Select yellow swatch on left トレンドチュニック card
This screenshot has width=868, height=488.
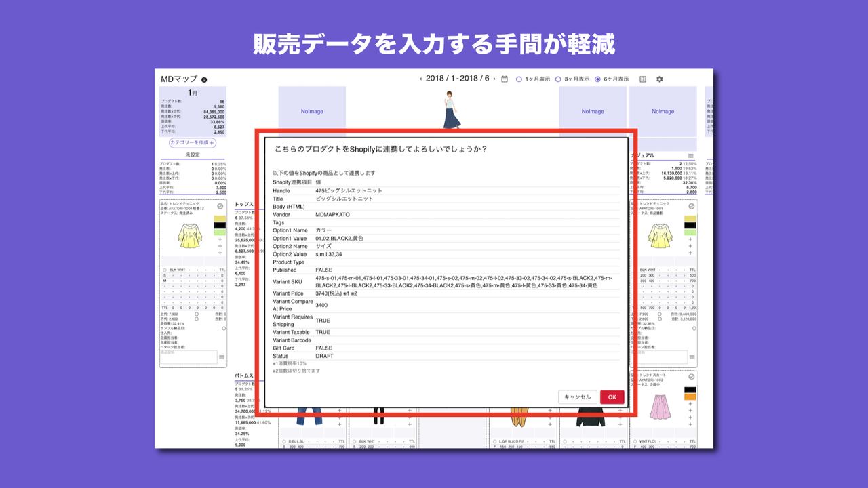[x=219, y=218]
